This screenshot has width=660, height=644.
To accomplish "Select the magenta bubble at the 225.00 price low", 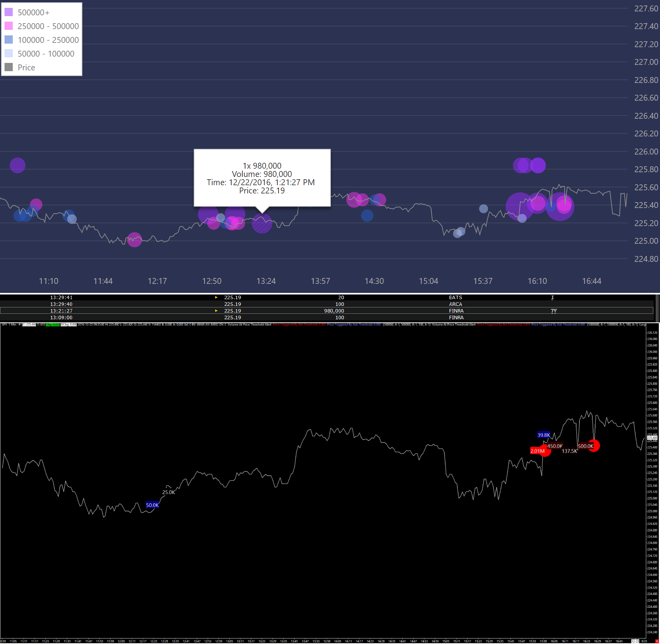I will point(135,239).
